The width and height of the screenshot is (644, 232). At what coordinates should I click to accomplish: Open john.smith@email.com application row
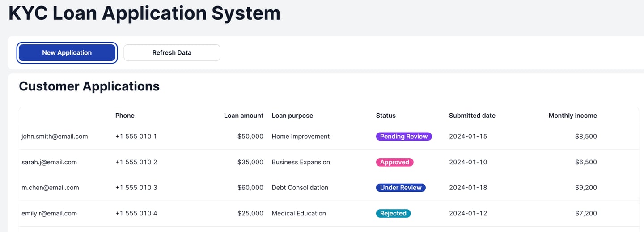pos(55,137)
